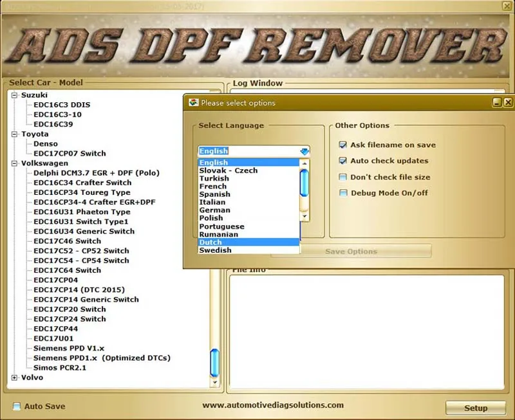Choose Turkish language option
The image size is (515, 420).
click(x=248, y=178)
